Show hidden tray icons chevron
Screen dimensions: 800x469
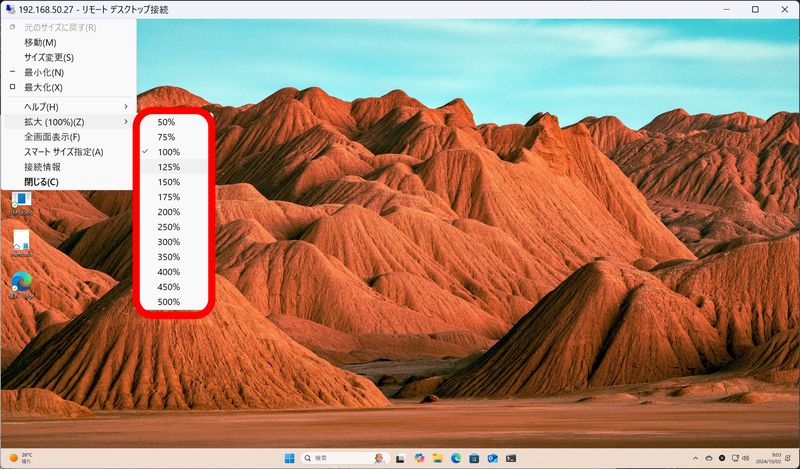(x=695, y=458)
